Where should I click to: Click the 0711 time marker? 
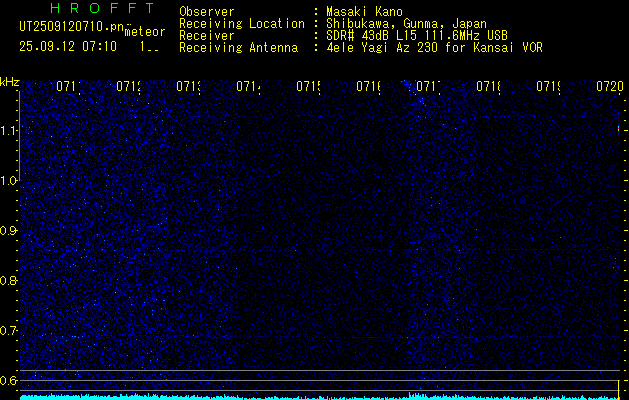(x=68, y=86)
